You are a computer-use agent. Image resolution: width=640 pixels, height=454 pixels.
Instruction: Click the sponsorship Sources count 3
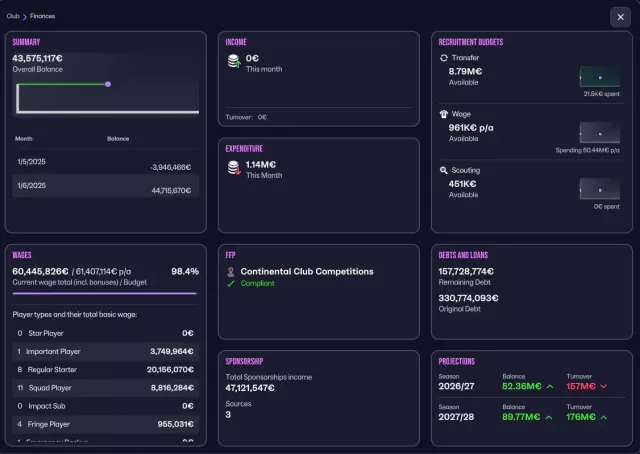coord(228,415)
